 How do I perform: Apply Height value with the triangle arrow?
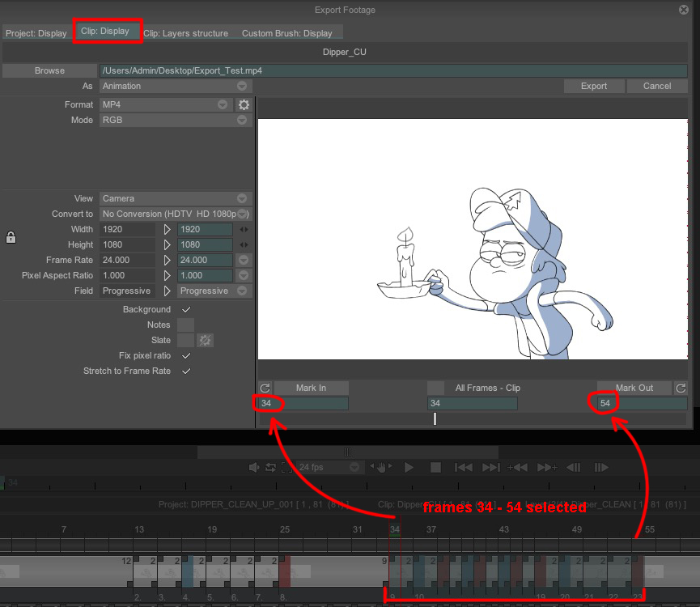coord(167,244)
